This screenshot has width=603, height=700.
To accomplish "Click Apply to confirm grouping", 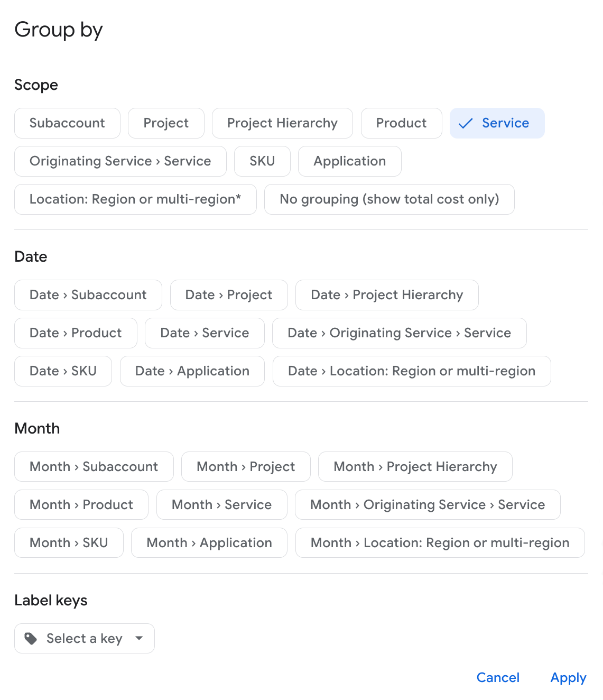I will coord(568,678).
